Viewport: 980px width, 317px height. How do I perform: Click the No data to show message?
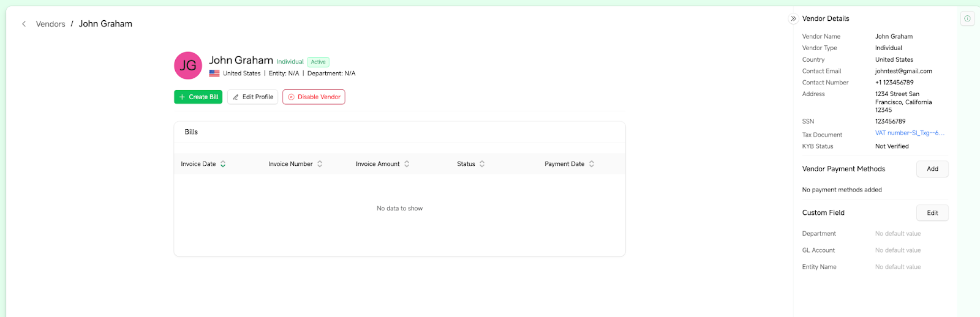(399, 209)
